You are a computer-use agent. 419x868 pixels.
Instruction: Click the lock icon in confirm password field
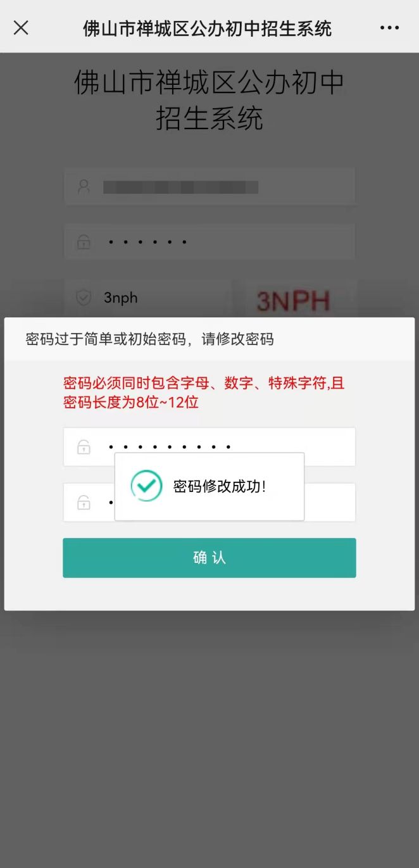84,503
